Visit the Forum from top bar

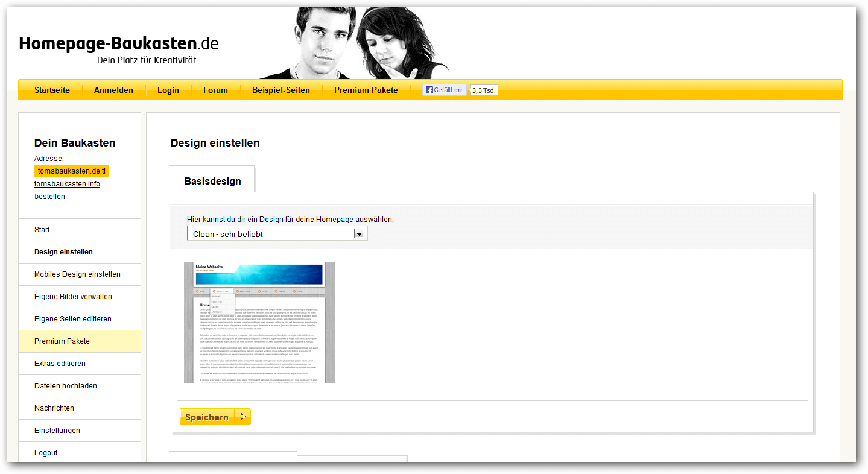(x=215, y=90)
